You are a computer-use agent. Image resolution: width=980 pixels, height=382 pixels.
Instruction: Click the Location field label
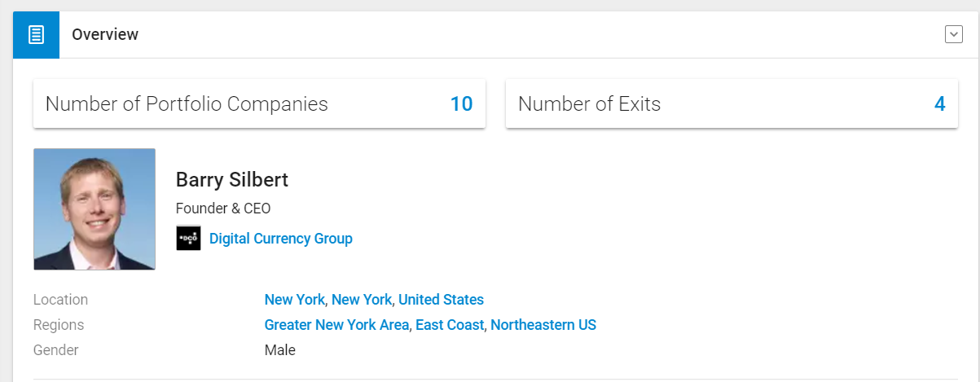coord(60,300)
